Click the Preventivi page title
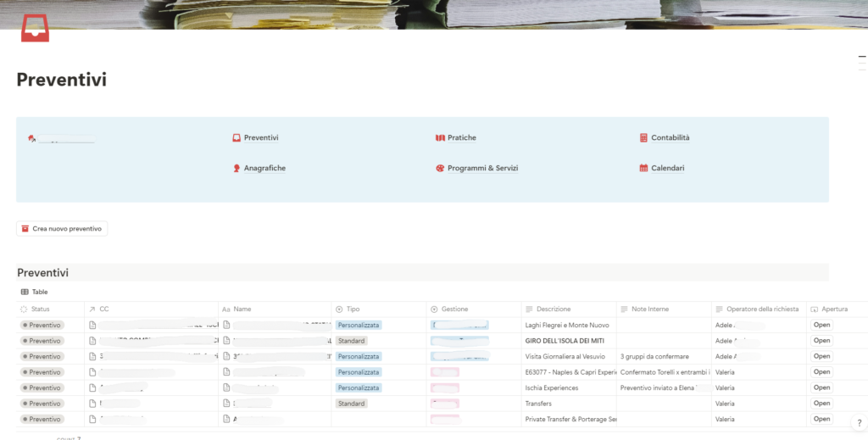 [x=61, y=80]
